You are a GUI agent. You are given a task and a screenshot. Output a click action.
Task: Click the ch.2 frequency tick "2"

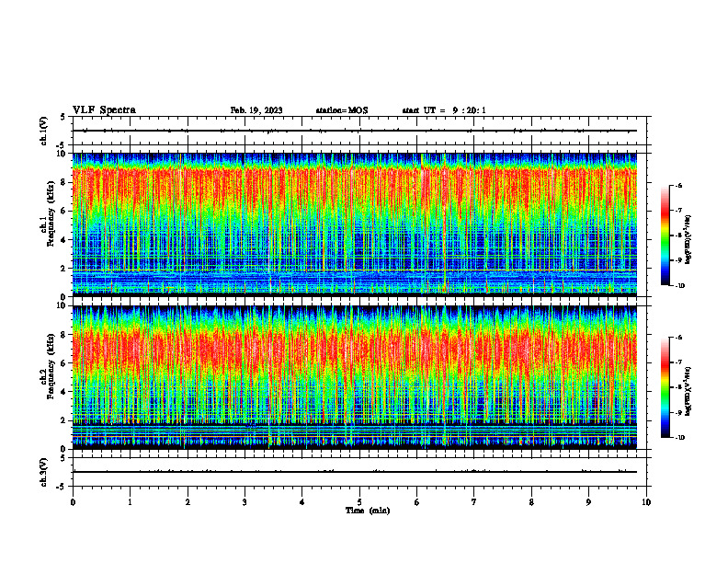tap(64, 420)
